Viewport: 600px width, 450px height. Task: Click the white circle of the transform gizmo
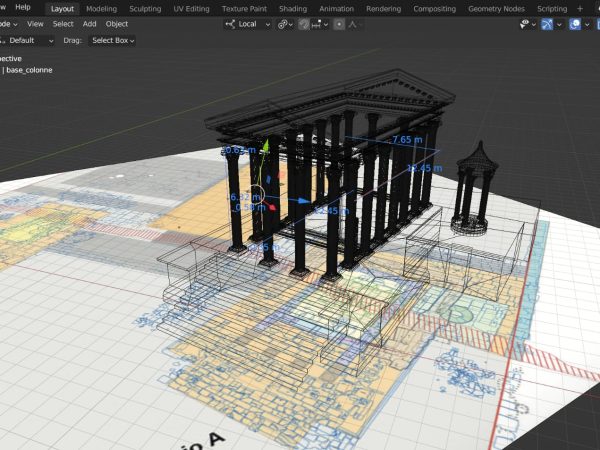pos(256,193)
